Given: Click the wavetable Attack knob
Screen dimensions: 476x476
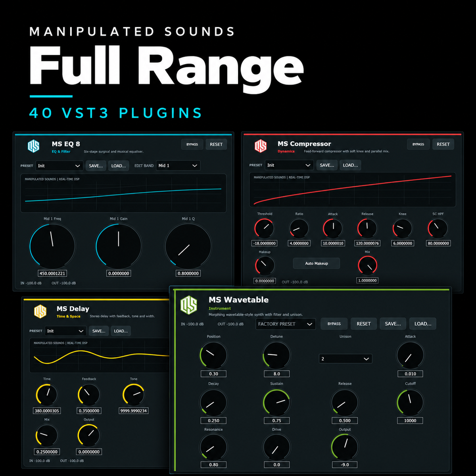Looking at the screenshot, I should (410, 355).
